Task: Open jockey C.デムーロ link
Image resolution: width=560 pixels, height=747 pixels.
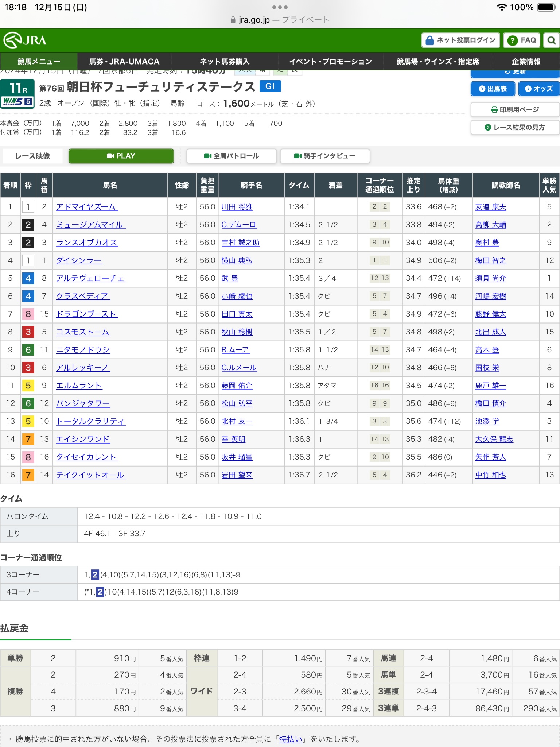Action: pos(239,225)
